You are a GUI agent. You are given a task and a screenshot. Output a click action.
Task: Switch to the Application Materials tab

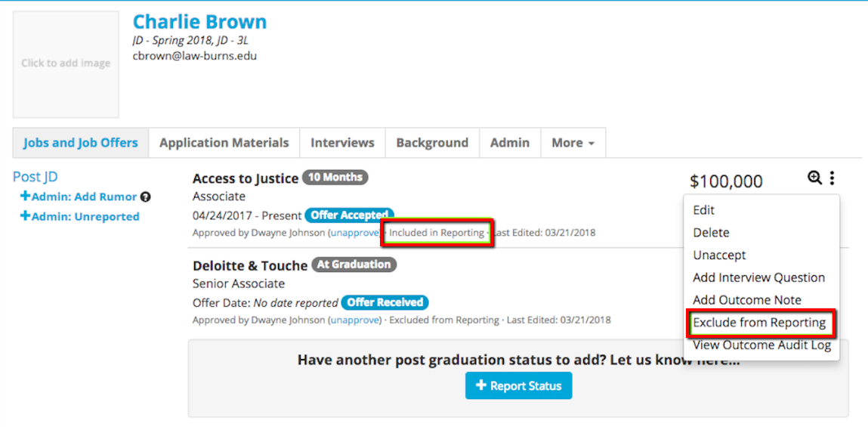tap(224, 143)
